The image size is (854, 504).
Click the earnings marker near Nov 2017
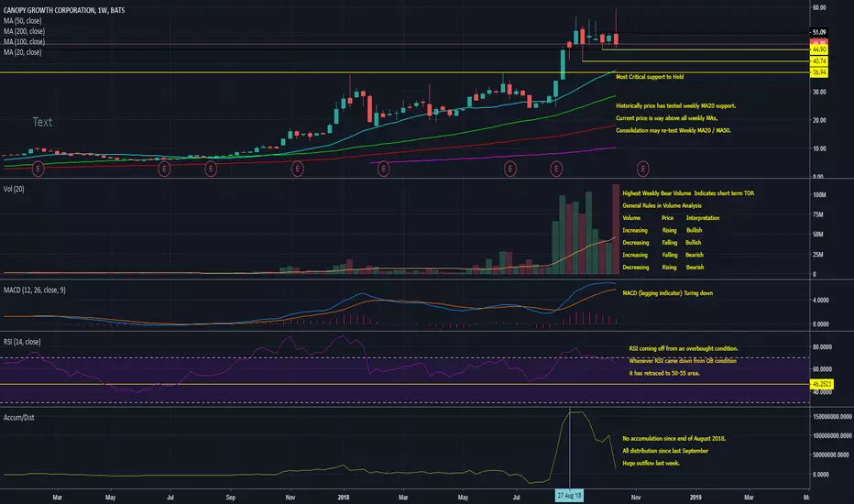(x=297, y=169)
